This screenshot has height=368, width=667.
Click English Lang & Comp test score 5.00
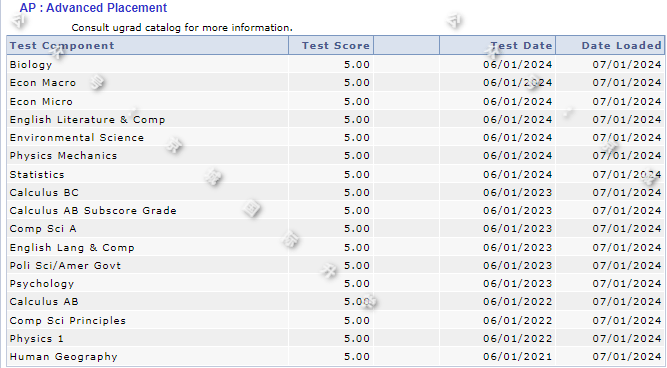pyautogui.click(x=357, y=248)
